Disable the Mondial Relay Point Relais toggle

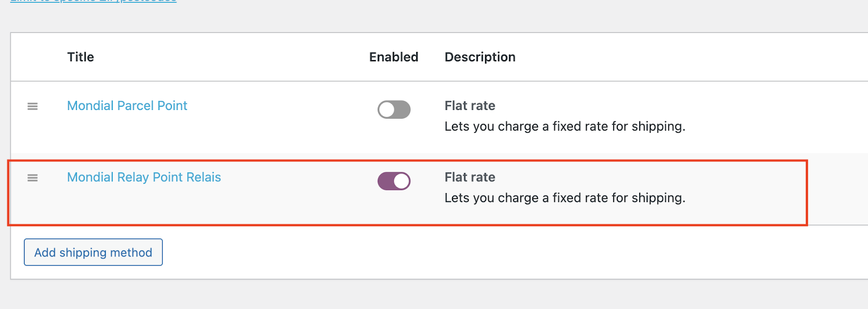394,181
